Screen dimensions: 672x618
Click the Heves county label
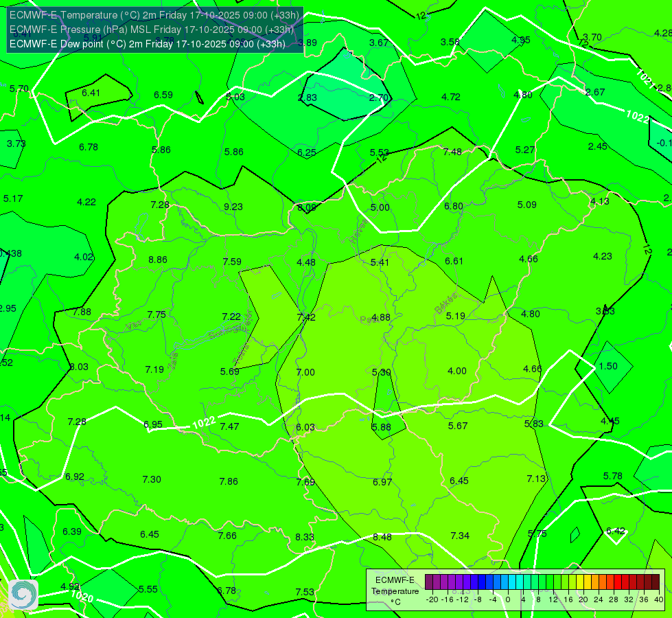[359, 232]
